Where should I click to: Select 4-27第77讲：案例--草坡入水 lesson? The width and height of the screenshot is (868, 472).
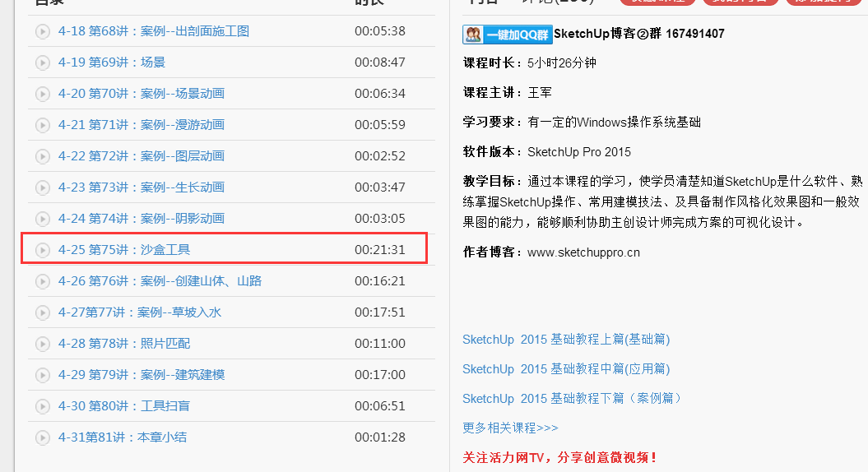click(x=140, y=312)
